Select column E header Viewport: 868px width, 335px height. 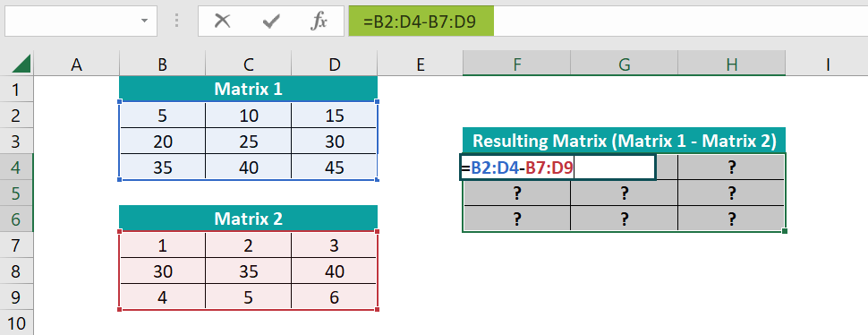pos(421,64)
